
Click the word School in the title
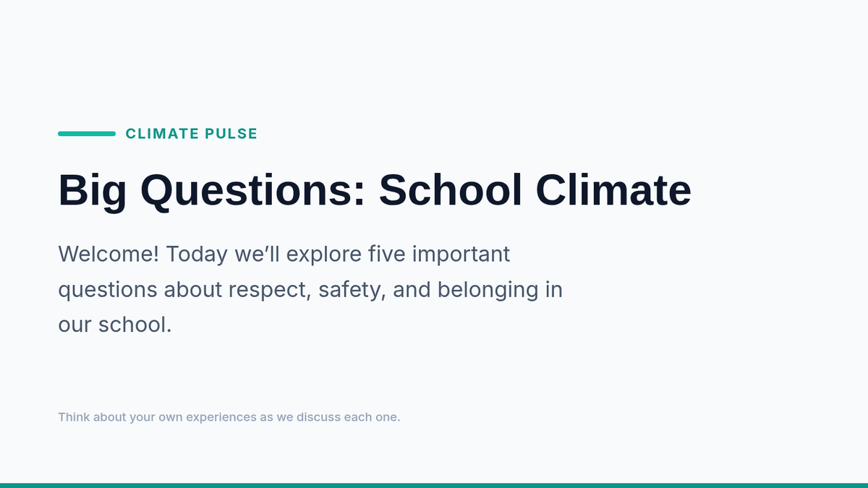451,191
